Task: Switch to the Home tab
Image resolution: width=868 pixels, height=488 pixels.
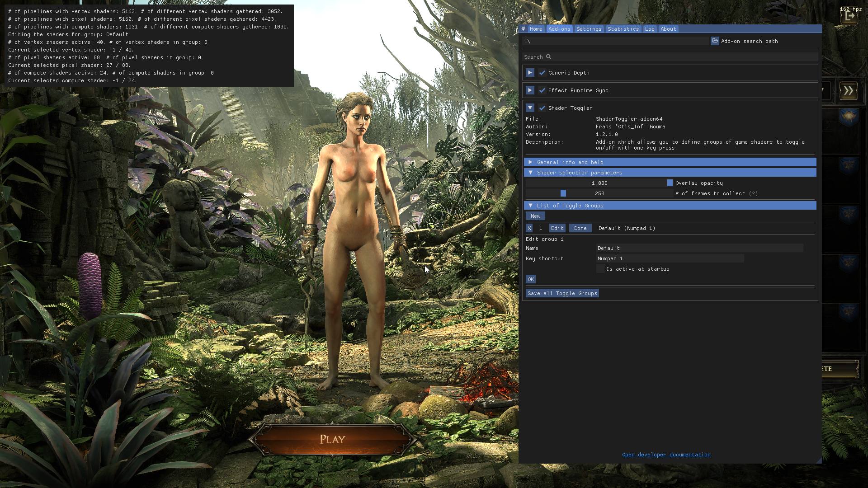Action: point(536,29)
